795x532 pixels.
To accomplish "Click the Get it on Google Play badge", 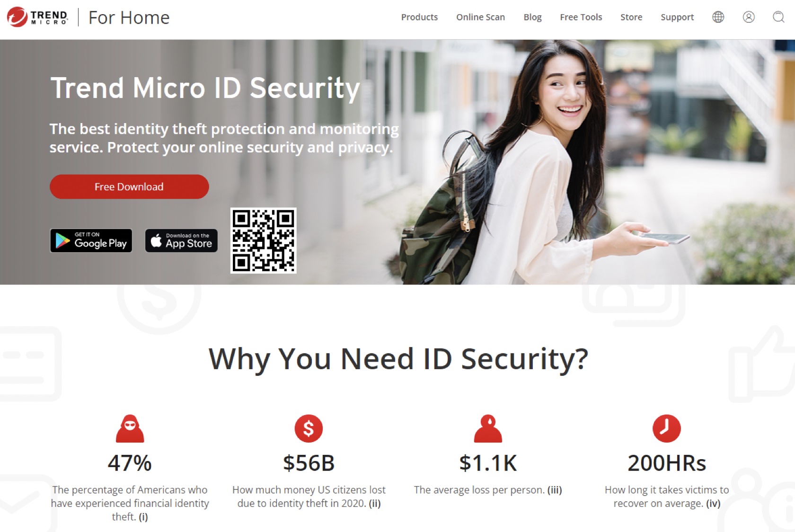I will coord(91,240).
